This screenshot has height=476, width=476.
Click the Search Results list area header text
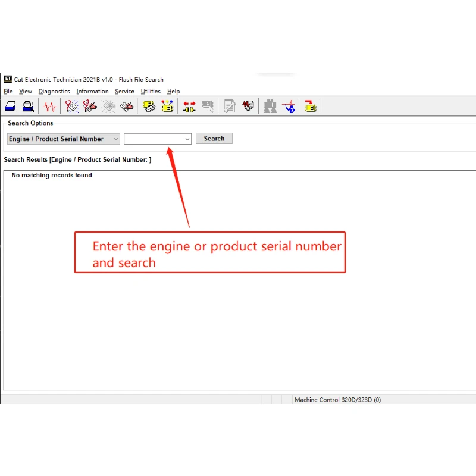77,159
